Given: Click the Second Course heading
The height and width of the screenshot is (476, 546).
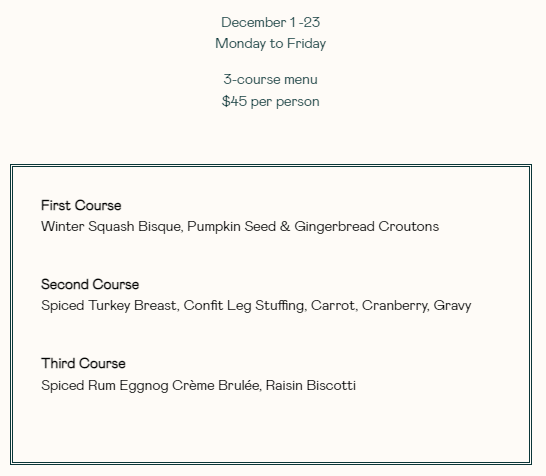Looking at the screenshot, I should click(90, 284).
